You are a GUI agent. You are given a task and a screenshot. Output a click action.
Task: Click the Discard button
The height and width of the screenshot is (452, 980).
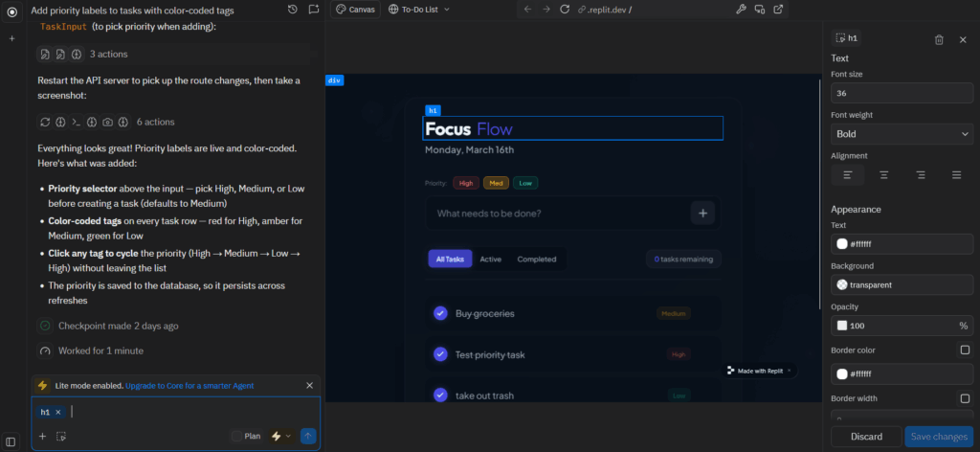coord(866,437)
